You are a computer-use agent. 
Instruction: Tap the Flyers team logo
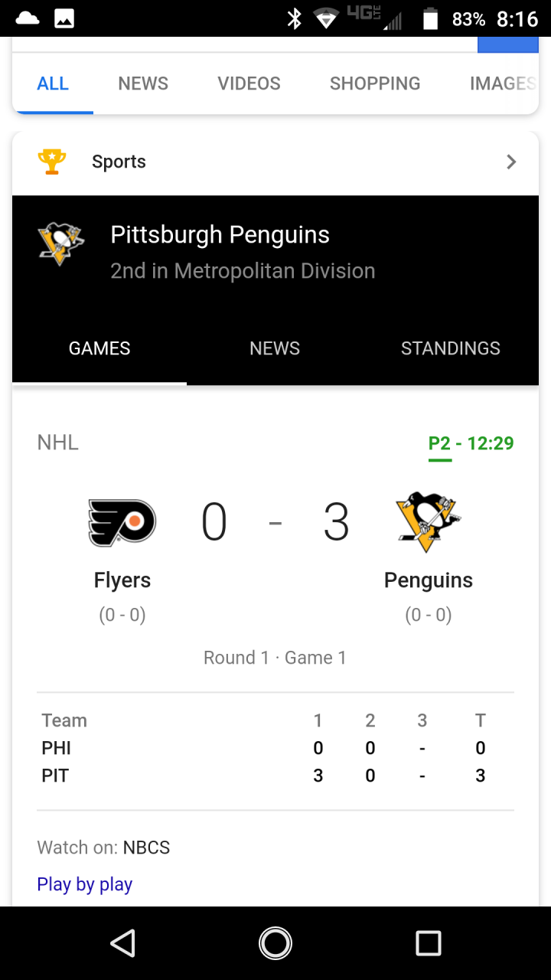tap(122, 523)
